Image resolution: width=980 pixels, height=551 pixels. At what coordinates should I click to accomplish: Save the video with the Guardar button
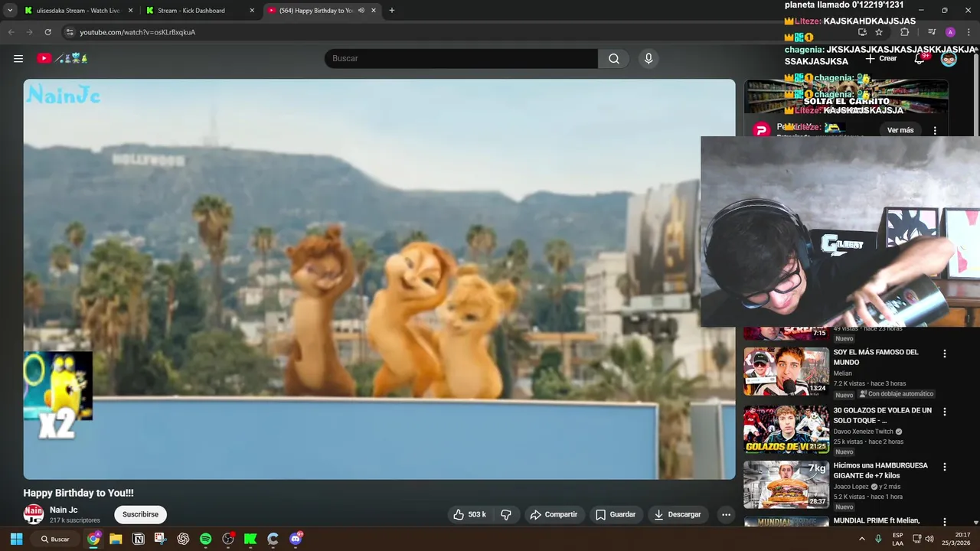[616, 514]
